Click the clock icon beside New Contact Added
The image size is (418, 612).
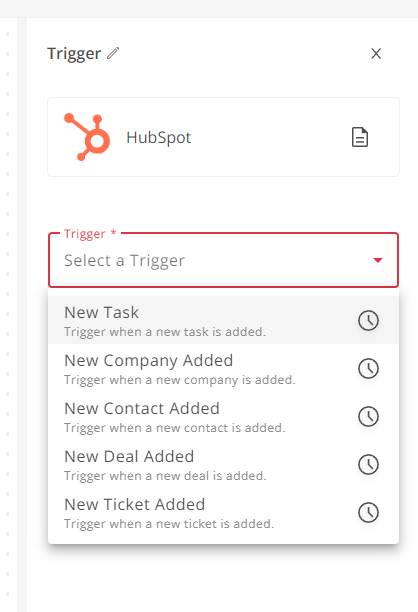point(368,416)
